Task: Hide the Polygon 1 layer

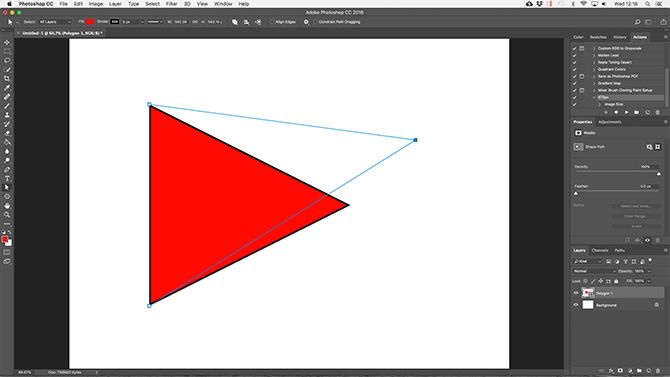Action: pos(576,293)
